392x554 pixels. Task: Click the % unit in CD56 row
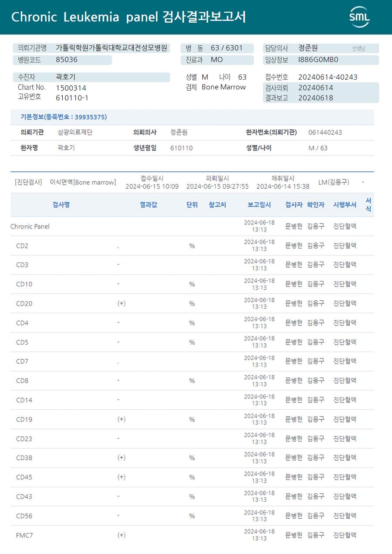click(x=192, y=516)
